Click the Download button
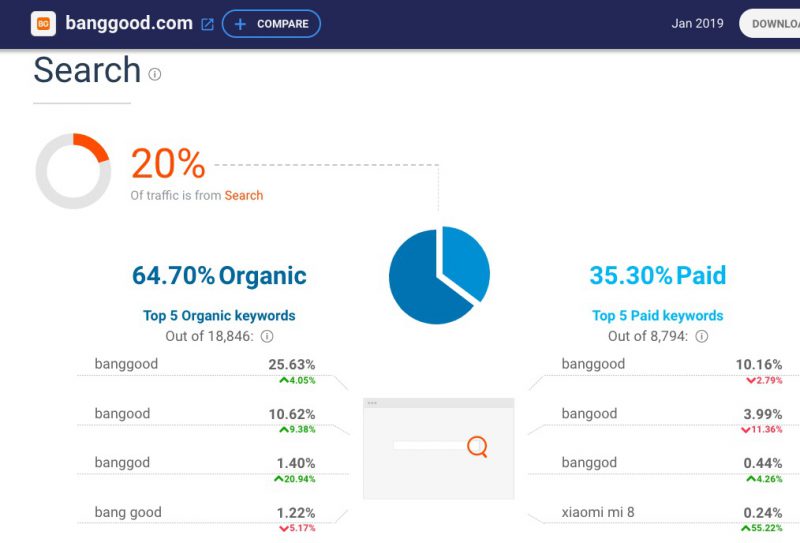Image resolution: width=800 pixels, height=543 pixels. [x=769, y=24]
